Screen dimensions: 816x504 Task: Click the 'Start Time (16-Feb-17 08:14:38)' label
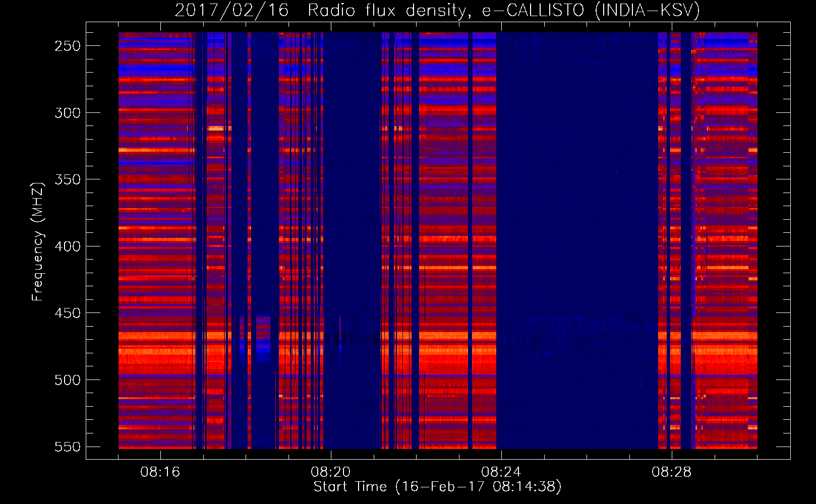pyautogui.click(x=437, y=487)
